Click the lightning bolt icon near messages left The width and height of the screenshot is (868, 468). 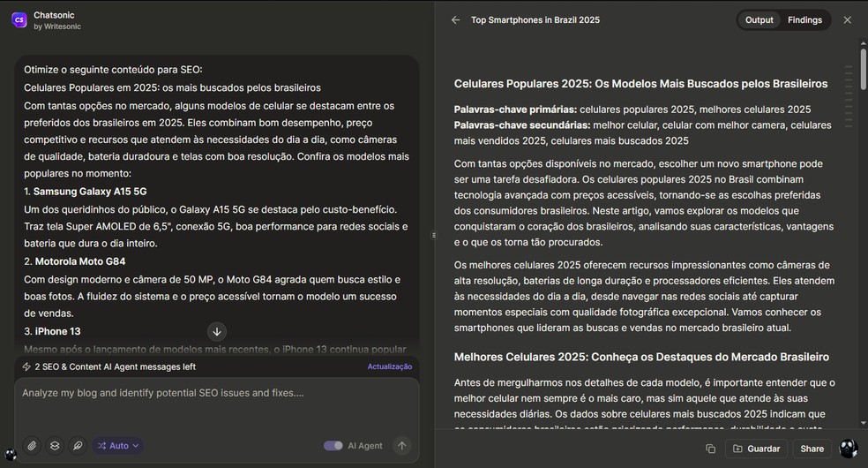[26, 366]
